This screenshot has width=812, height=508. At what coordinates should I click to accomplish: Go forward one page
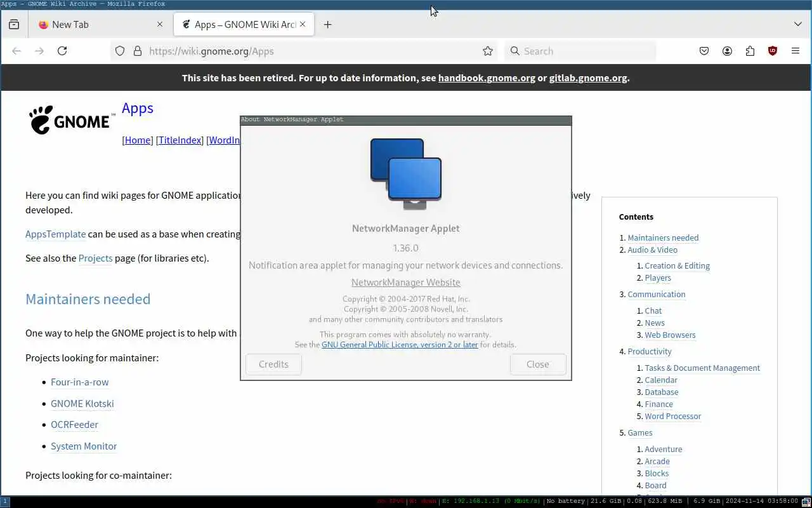click(x=39, y=51)
